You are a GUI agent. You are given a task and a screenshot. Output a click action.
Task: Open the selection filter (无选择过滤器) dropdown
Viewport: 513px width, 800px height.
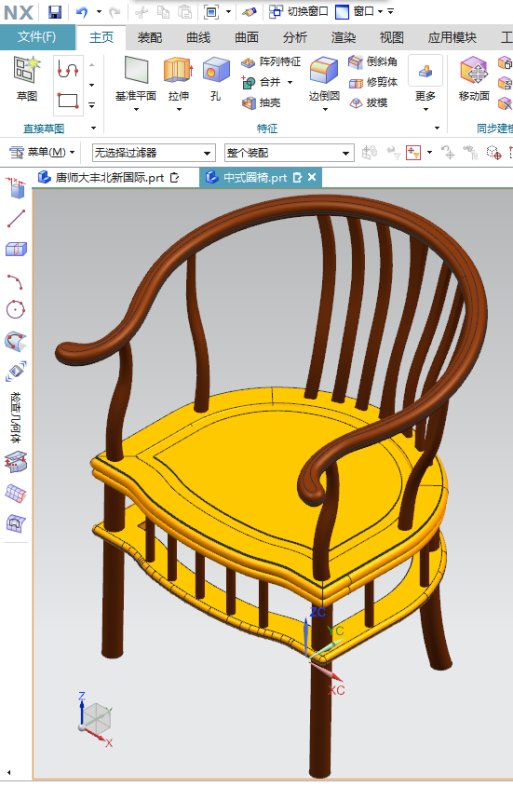pyautogui.click(x=153, y=153)
